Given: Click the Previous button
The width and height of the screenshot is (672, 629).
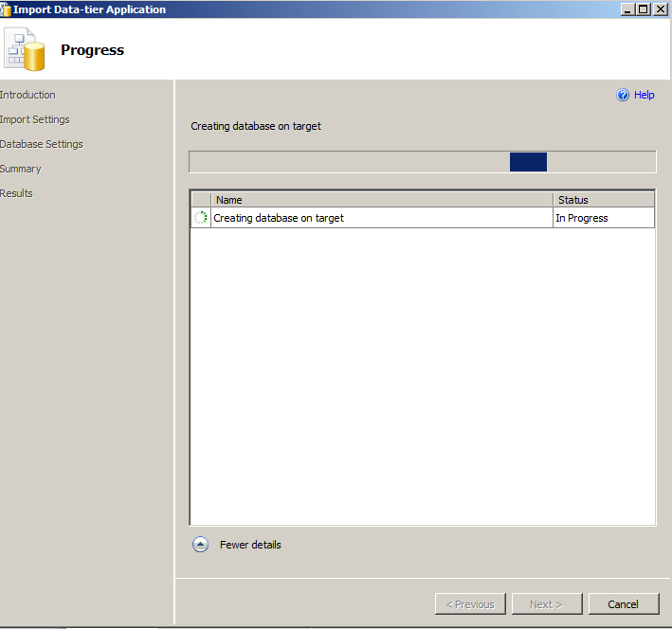Looking at the screenshot, I should (x=470, y=604).
